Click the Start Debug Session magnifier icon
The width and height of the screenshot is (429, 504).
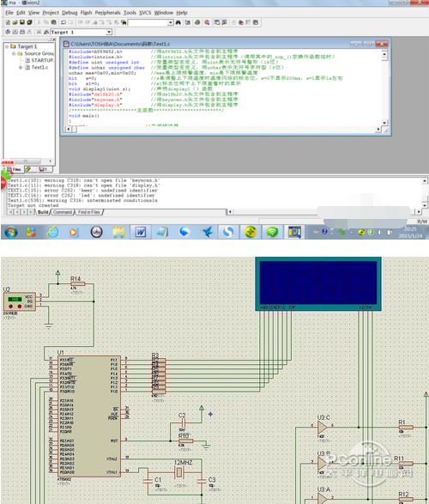[207, 22]
